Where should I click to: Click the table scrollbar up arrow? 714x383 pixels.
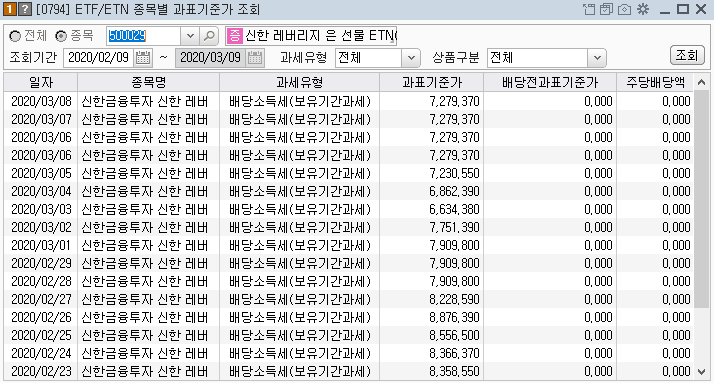[x=701, y=82]
